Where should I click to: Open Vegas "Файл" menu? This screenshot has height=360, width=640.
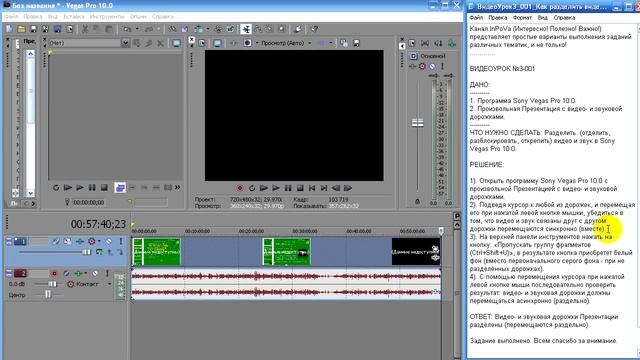tap(11, 17)
